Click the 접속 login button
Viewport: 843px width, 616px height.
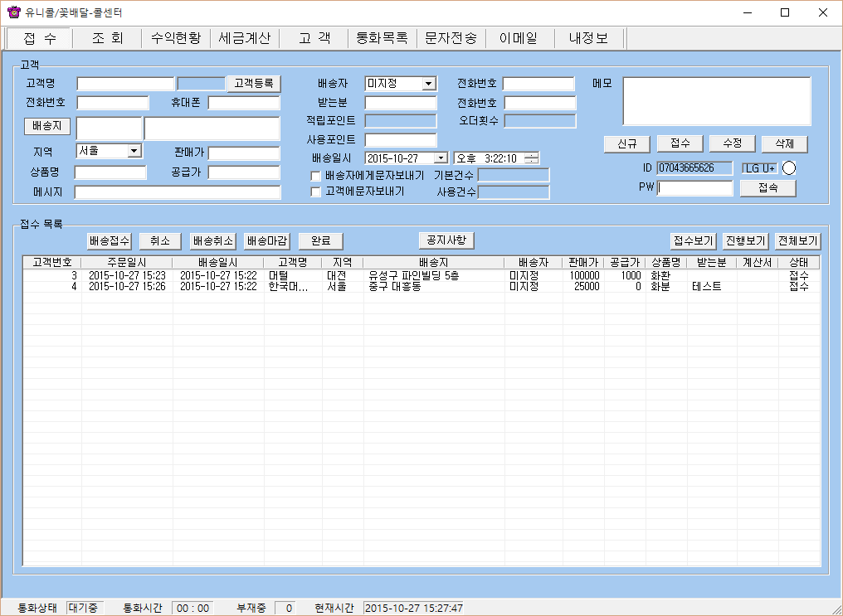pos(767,188)
